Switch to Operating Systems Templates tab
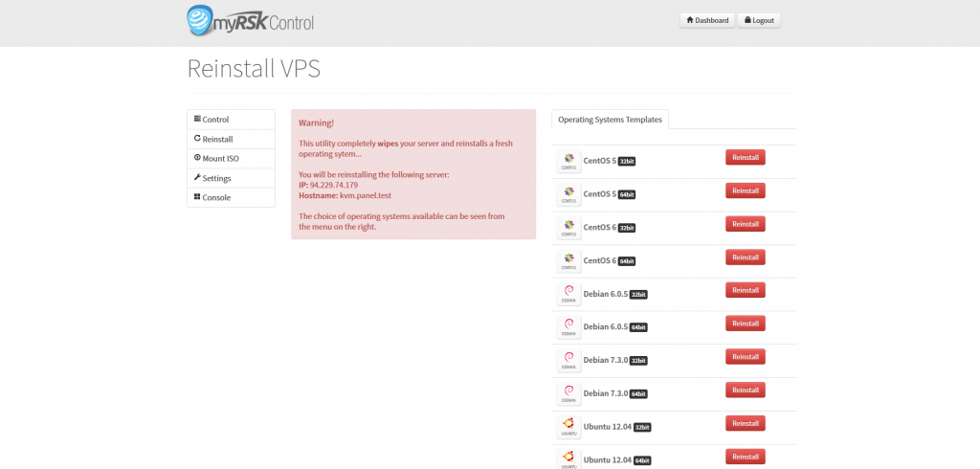The height and width of the screenshot is (469, 980). point(610,120)
